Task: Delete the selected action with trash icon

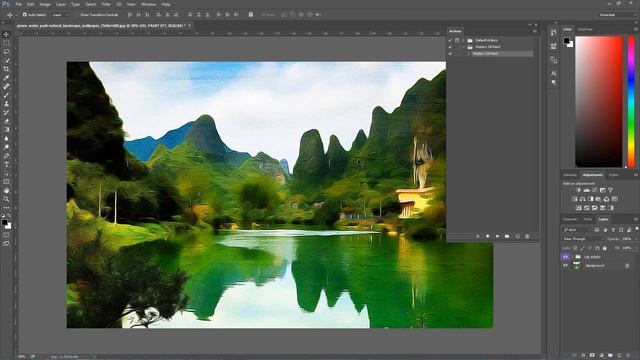Action: tap(527, 236)
